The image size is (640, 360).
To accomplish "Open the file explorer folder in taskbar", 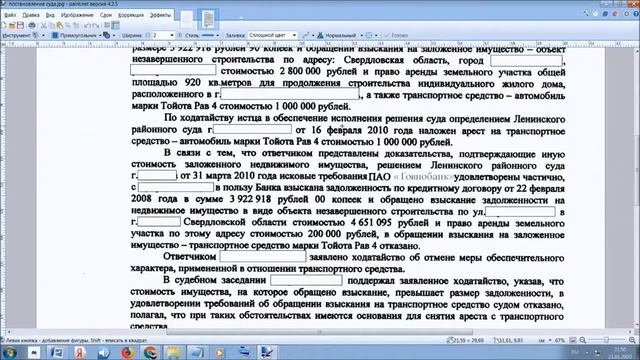I will coord(173,352).
